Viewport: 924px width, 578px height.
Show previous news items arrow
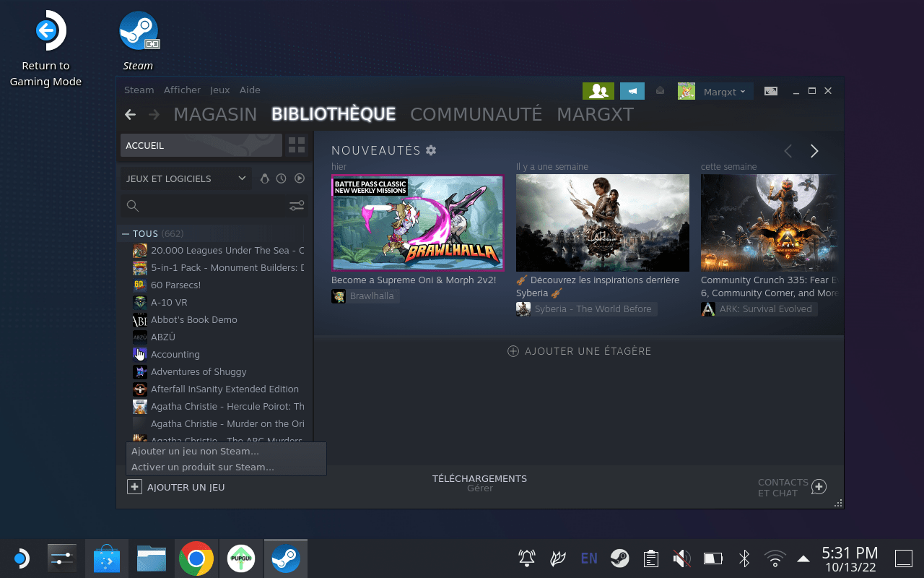788,151
